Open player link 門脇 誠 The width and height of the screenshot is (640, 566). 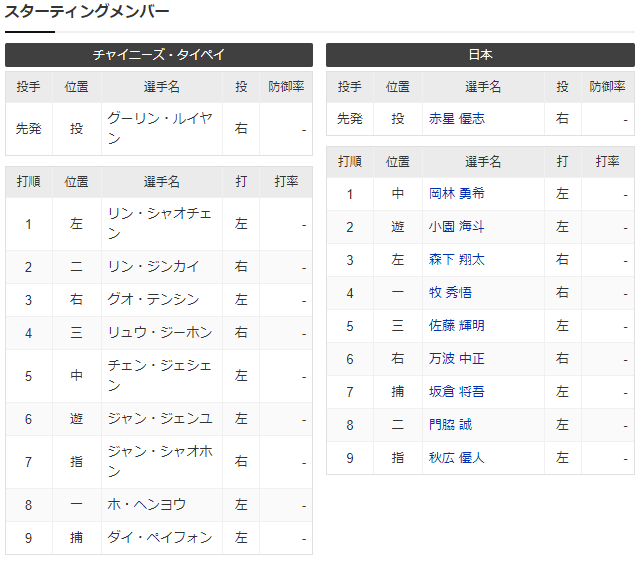pyautogui.click(x=450, y=425)
